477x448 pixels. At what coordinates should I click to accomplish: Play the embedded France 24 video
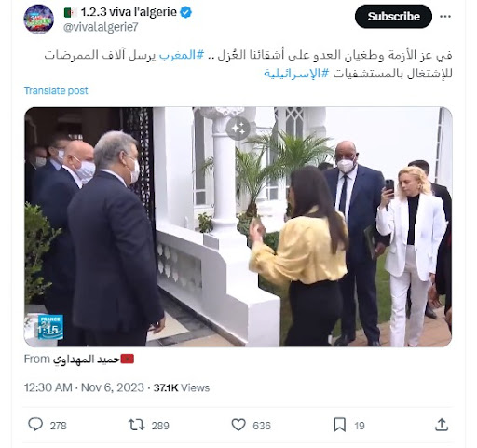pos(238,227)
